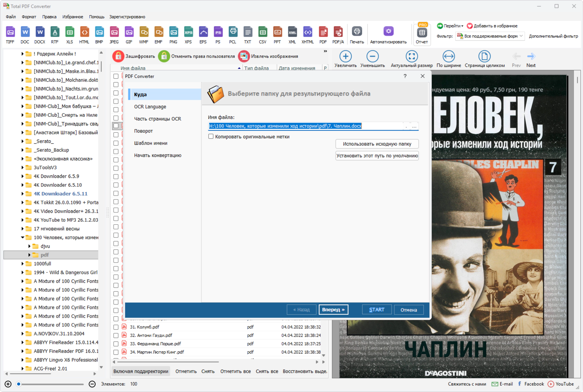
Task: Tick the checkbox for 34. Мартин Лютер Кинг.pdf
Action: [x=116, y=352]
